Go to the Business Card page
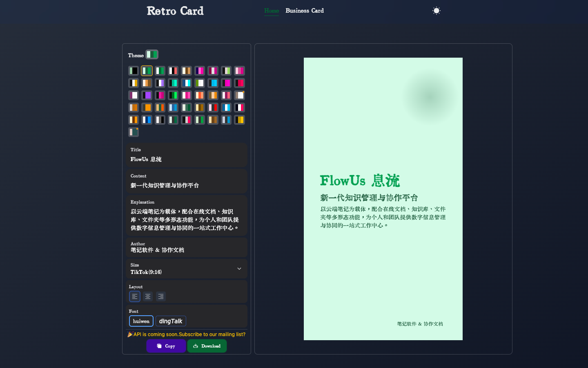Screen dimensions: 588x368 click(305, 11)
